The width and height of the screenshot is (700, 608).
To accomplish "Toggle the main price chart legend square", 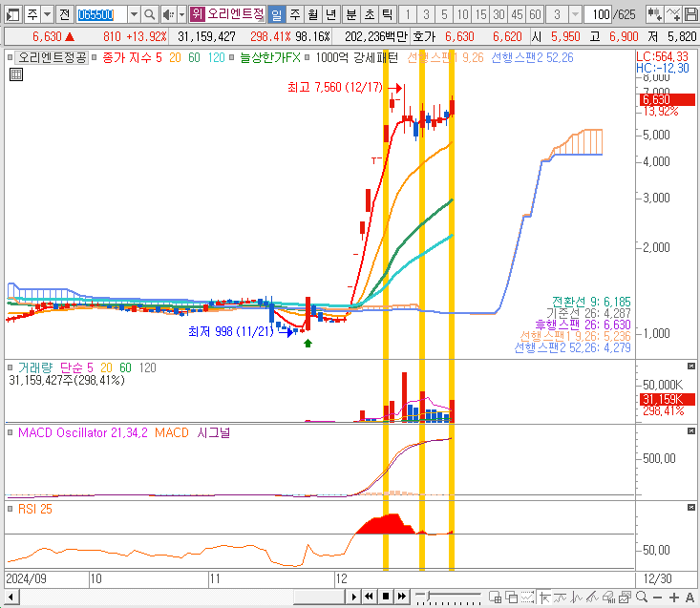I will coord(11,57).
